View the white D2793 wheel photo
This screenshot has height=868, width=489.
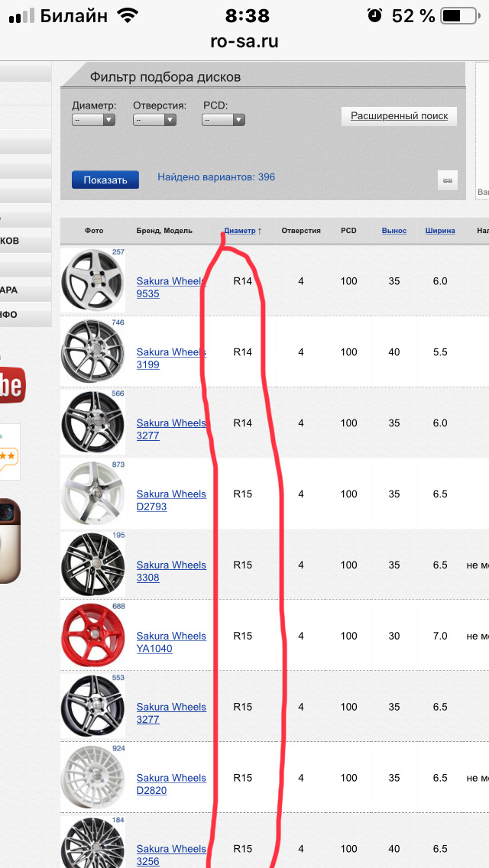[x=93, y=494]
